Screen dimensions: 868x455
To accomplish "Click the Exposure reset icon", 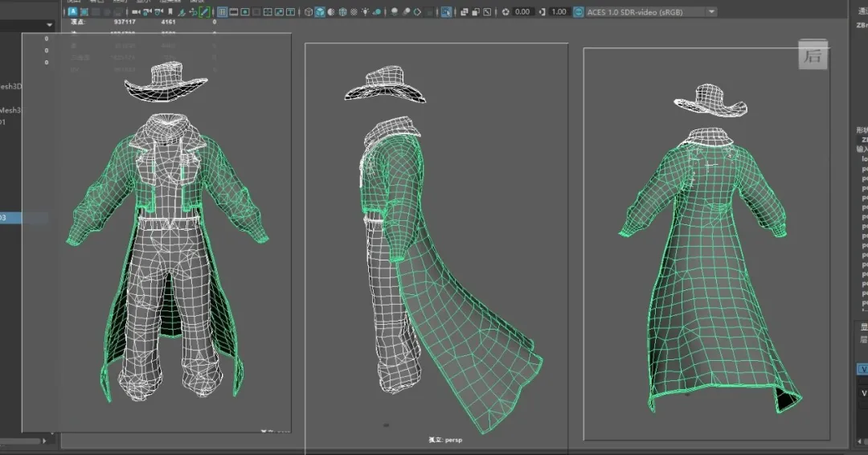I will tap(506, 11).
